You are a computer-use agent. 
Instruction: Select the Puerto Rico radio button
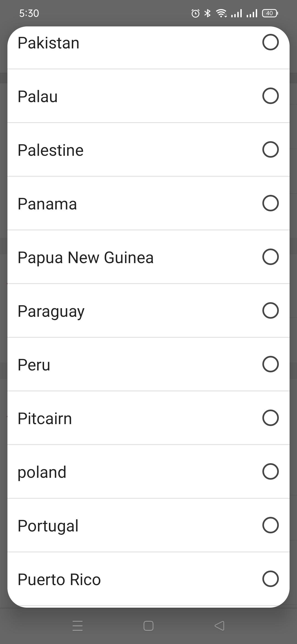pos(270,579)
